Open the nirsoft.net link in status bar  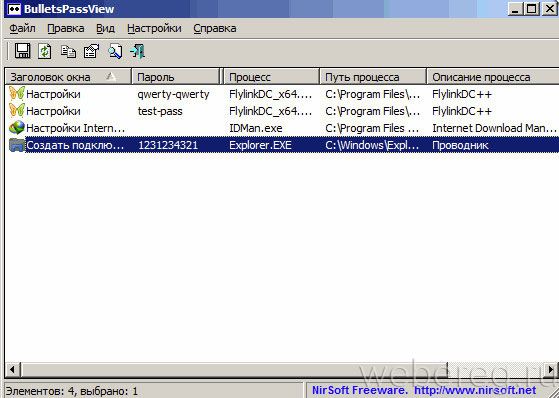pos(475,390)
